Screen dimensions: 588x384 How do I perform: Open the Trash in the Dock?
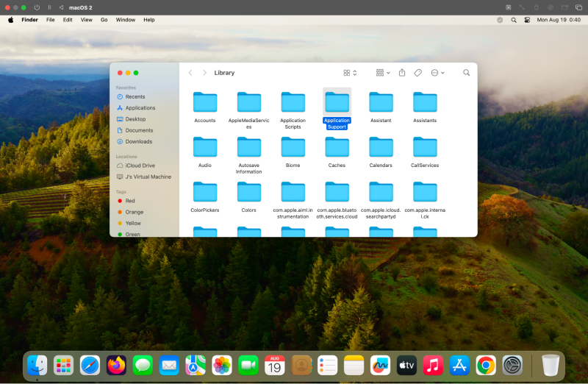[551, 365]
